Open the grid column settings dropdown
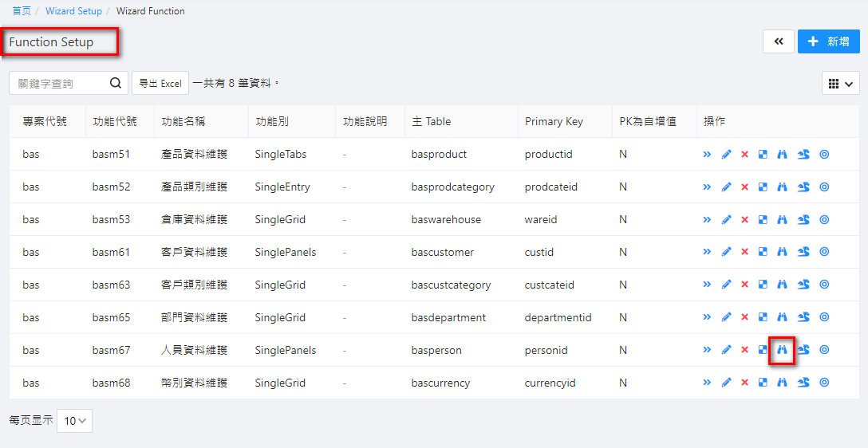The width and height of the screenshot is (868, 448). [x=840, y=84]
